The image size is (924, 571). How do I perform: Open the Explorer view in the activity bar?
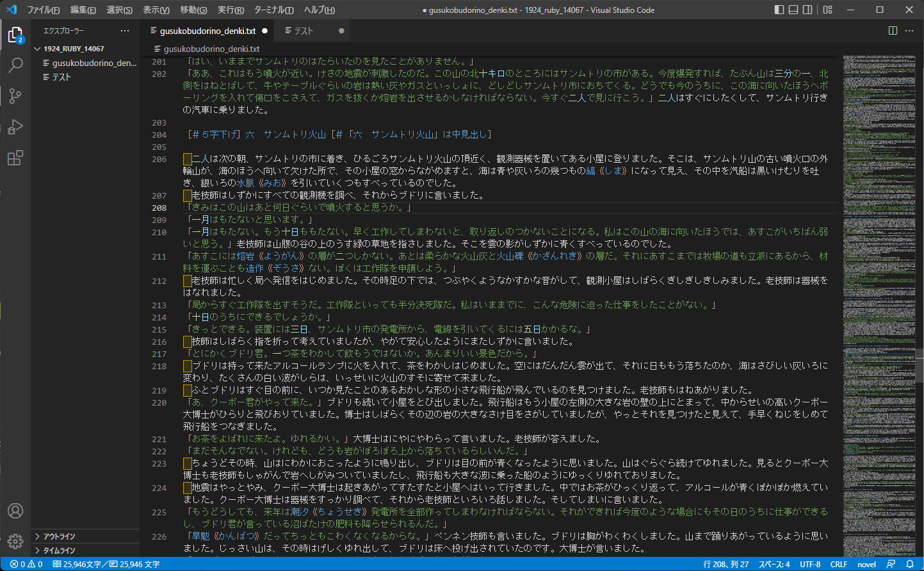pyautogui.click(x=15, y=35)
